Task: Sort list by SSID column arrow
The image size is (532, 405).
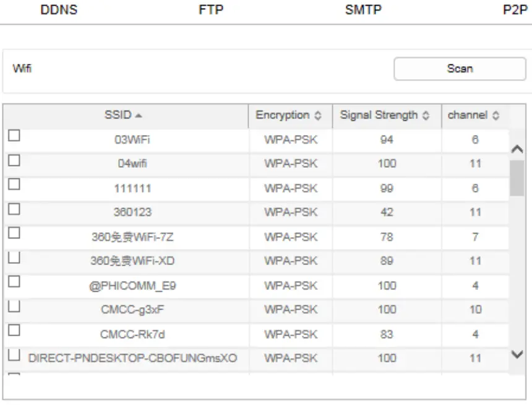Action: pos(139,116)
